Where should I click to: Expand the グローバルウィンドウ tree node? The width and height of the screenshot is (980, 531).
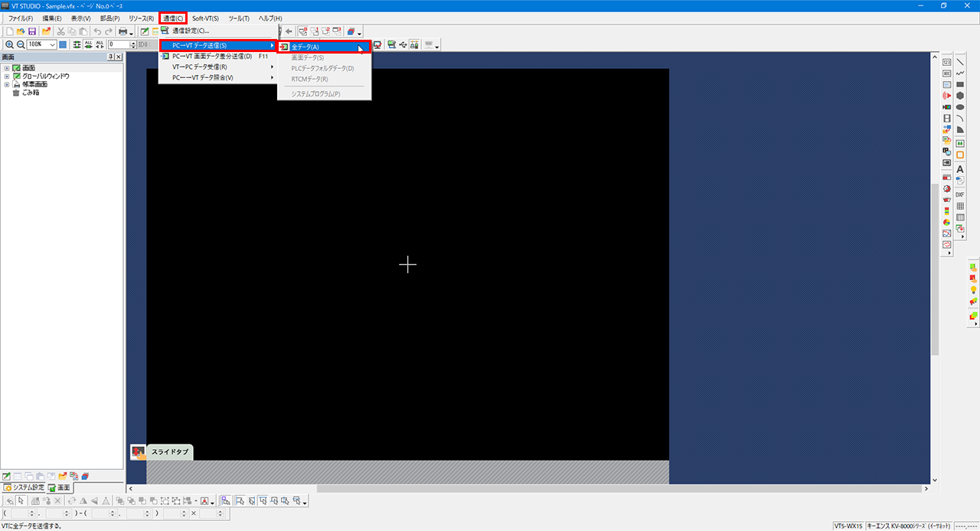(6, 77)
